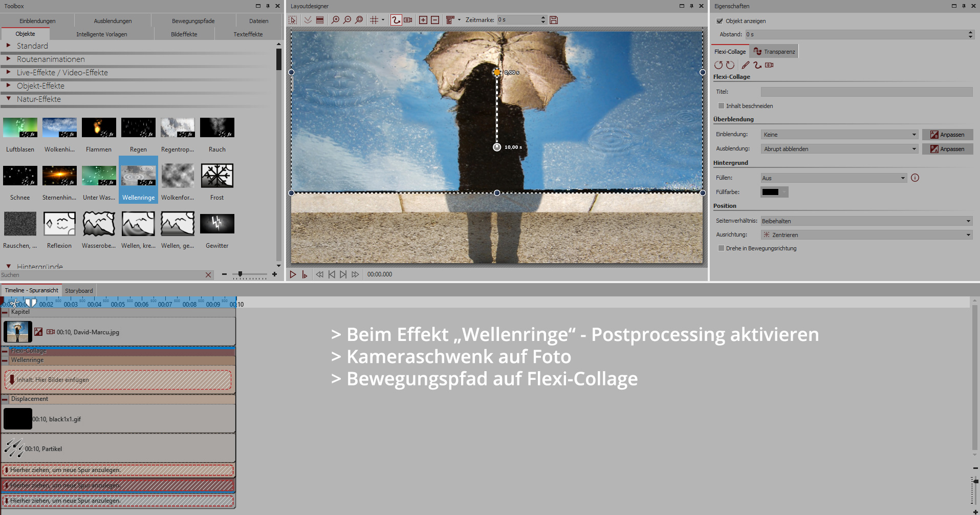The width and height of the screenshot is (980, 515).
Task: Click the save icon next to Zeitmarke
Action: coord(554,20)
